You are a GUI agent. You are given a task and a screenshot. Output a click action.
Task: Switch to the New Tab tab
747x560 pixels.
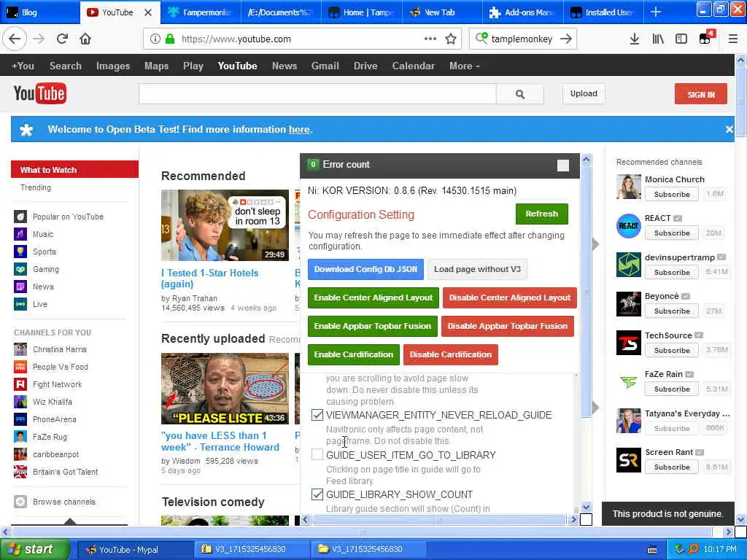coord(441,12)
